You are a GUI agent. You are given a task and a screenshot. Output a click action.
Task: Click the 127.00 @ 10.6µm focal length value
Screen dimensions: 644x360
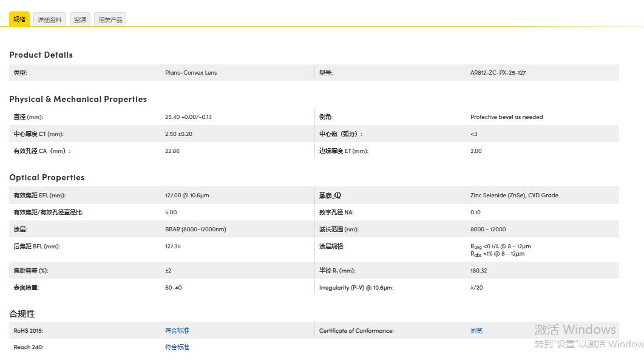click(x=191, y=195)
